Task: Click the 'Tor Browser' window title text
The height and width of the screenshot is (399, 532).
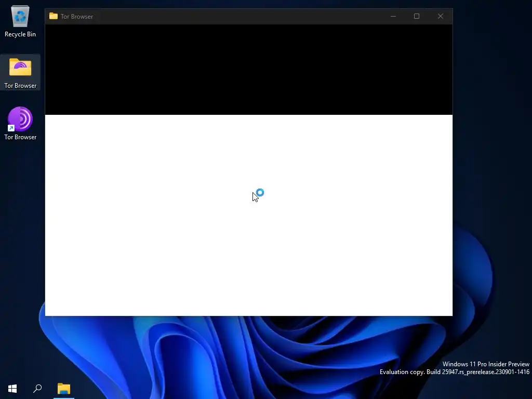Action: click(77, 16)
